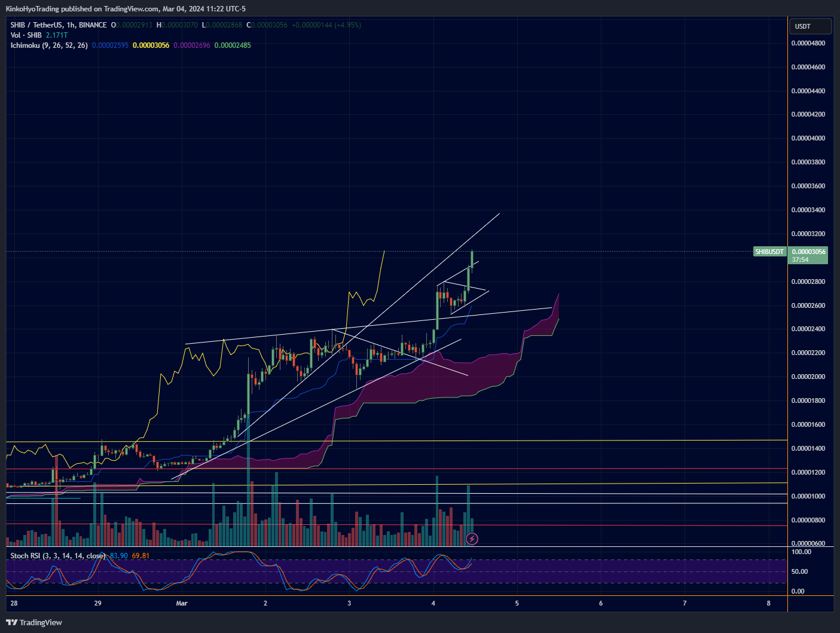840x633 pixels.
Task: Click the blue Ichimoku value 0.00002595
Action: 110,45
